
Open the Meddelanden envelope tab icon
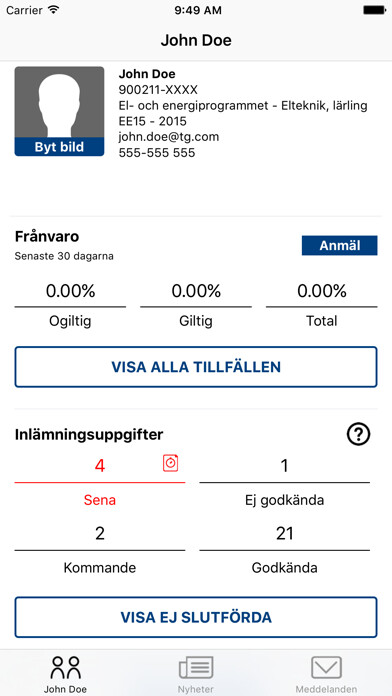click(x=326, y=668)
